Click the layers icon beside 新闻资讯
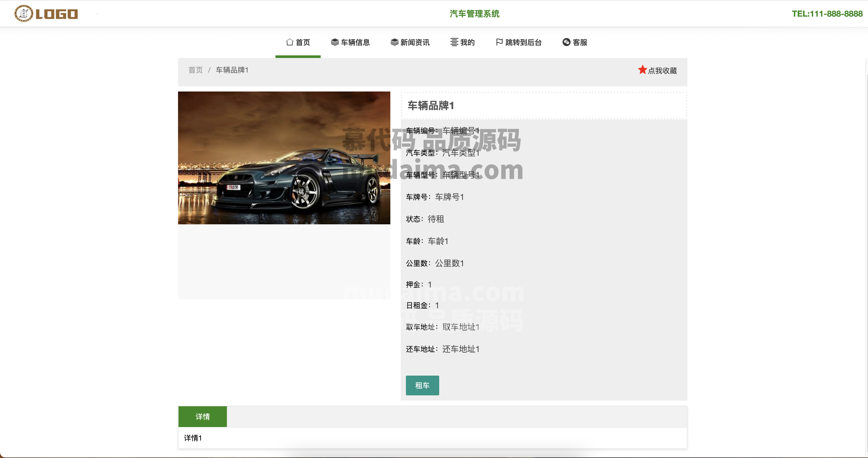The width and height of the screenshot is (868, 458). (394, 42)
